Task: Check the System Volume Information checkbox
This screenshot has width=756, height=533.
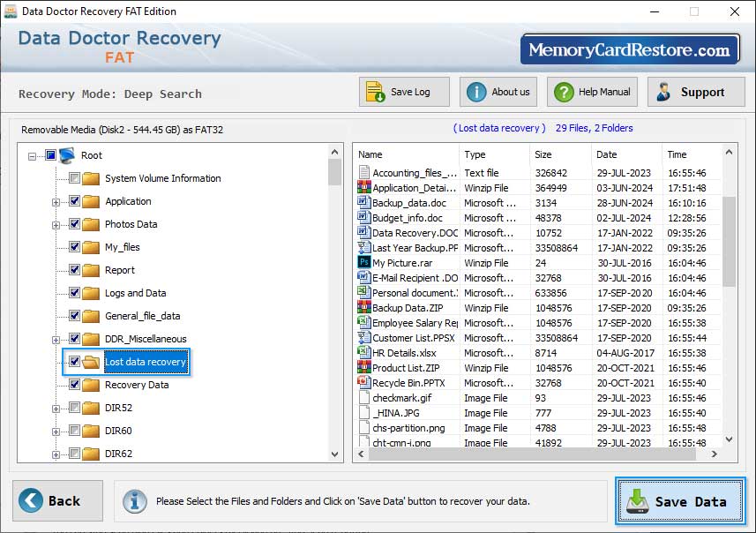Action: (74, 178)
